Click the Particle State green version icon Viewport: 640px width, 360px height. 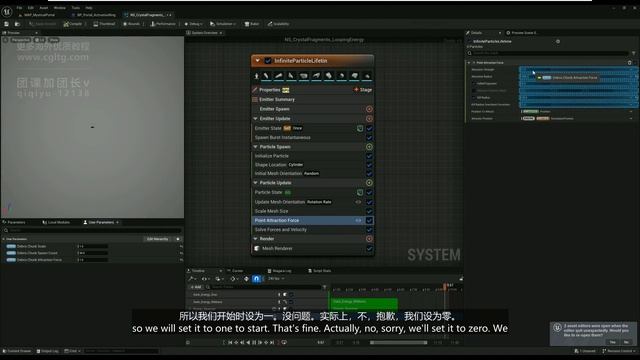click(360, 192)
